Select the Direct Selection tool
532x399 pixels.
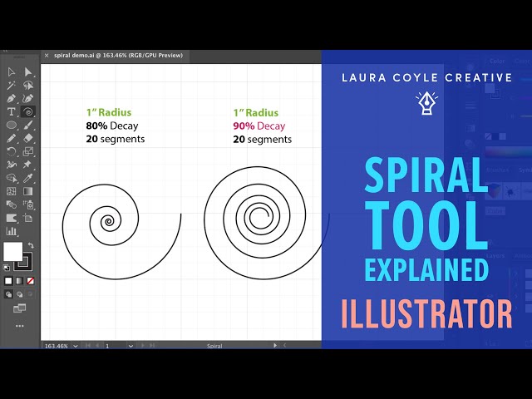(x=28, y=72)
